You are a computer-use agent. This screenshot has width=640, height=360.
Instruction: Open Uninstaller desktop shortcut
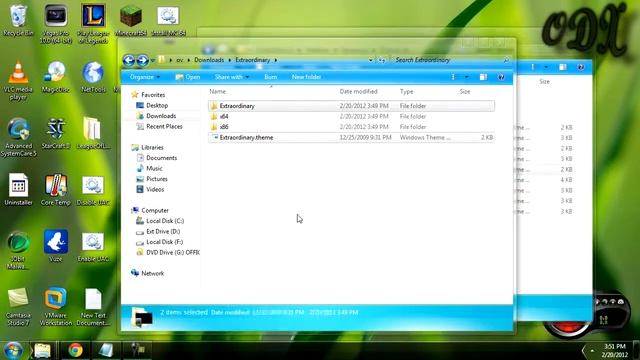point(18,189)
